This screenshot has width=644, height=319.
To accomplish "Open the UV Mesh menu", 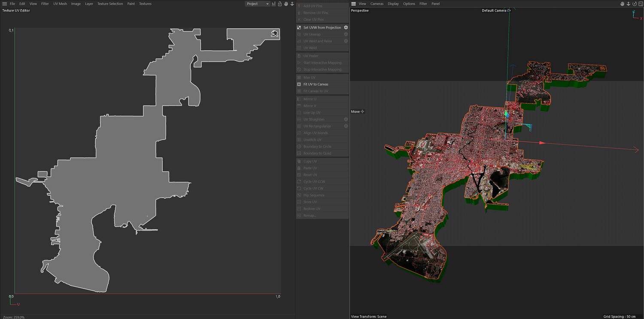I will coord(60,4).
